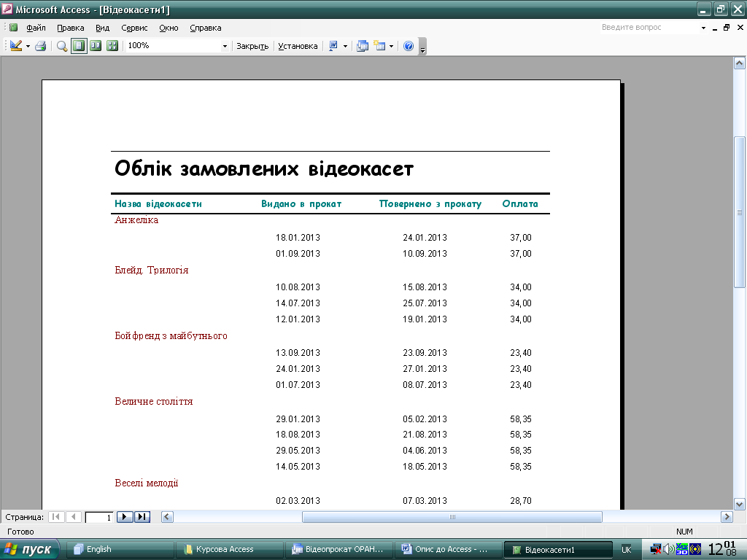
Task: Go to the next page button
Action: point(125,517)
